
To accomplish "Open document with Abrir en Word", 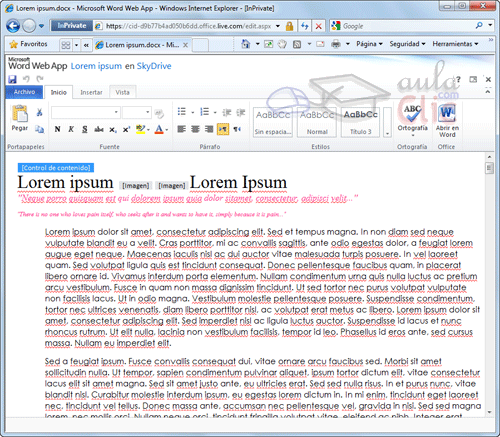I will [x=447, y=121].
